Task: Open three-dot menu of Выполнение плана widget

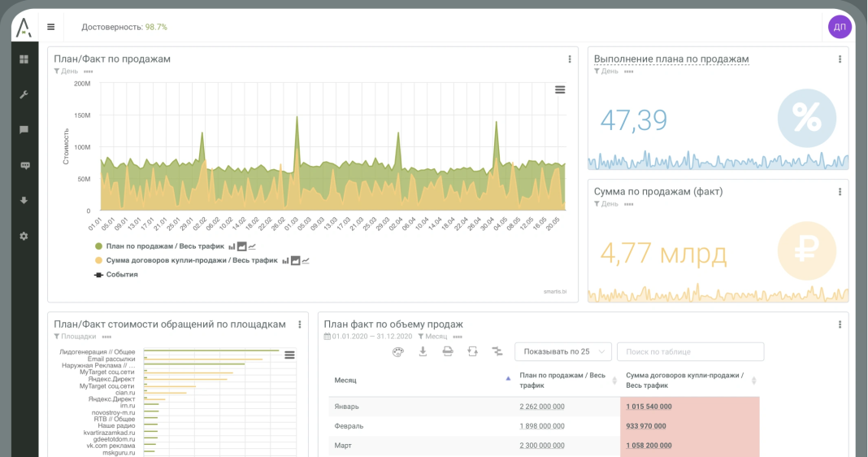Action: pyautogui.click(x=840, y=59)
